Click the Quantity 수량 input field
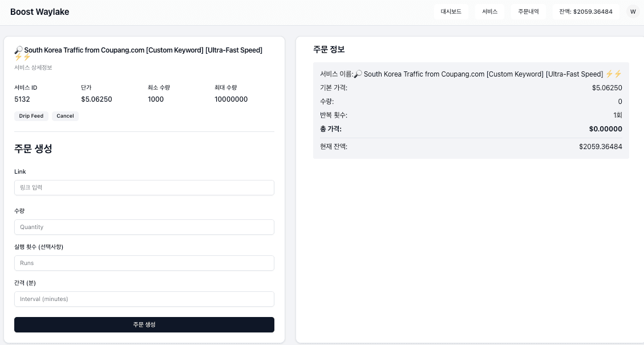The width and height of the screenshot is (644, 345). [144, 227]
